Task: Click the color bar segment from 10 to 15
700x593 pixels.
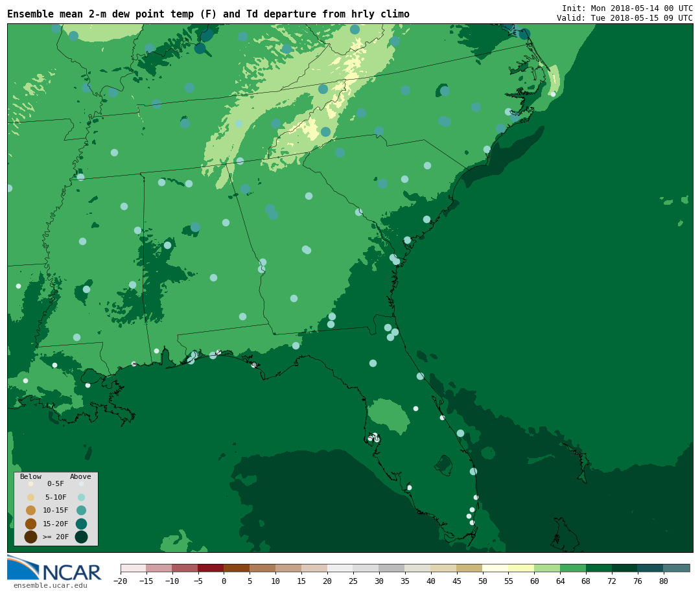Action: click(x=289, y=568)
